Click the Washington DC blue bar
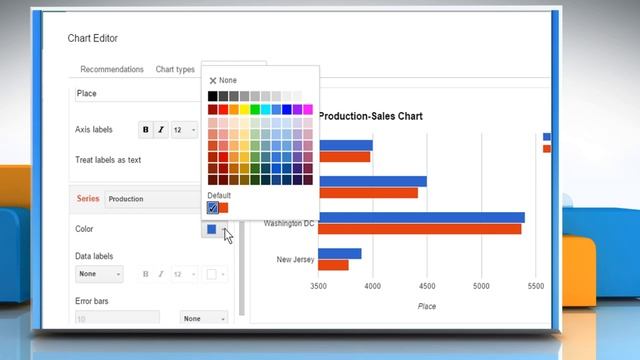The height and width of the screenshot is (360, 640). click(x=421, y=218)
